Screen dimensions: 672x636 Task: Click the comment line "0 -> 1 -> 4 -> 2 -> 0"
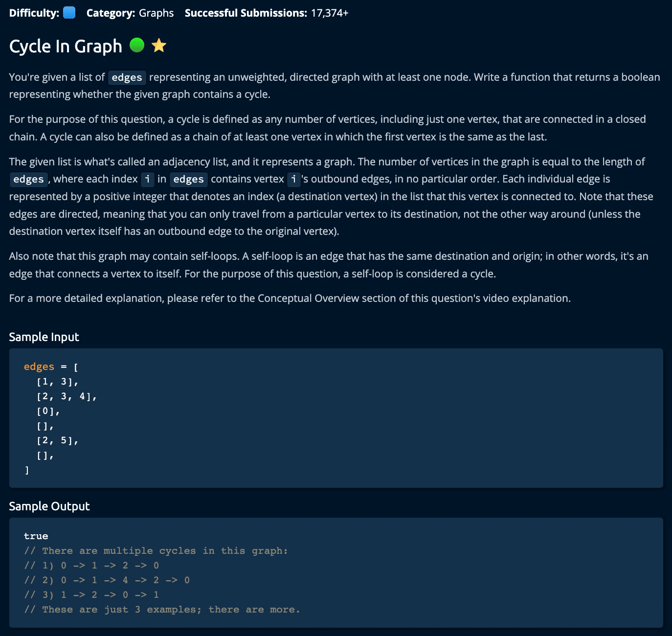click(125, 580)
